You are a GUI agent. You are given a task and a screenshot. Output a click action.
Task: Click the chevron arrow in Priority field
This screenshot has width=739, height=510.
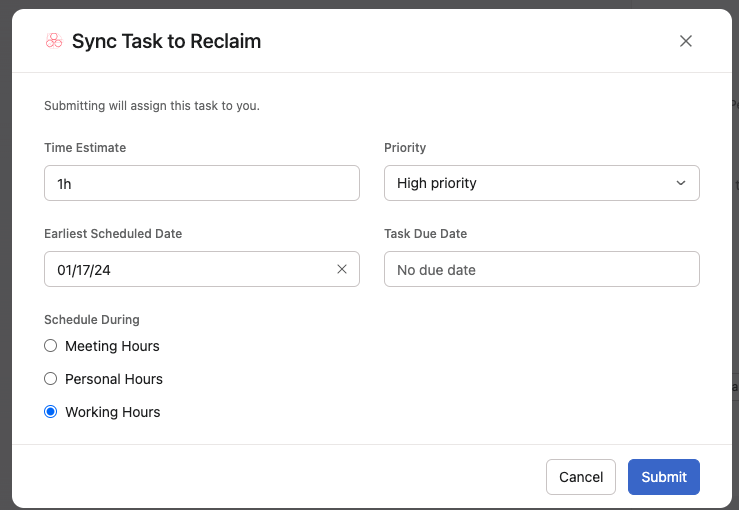681,183
